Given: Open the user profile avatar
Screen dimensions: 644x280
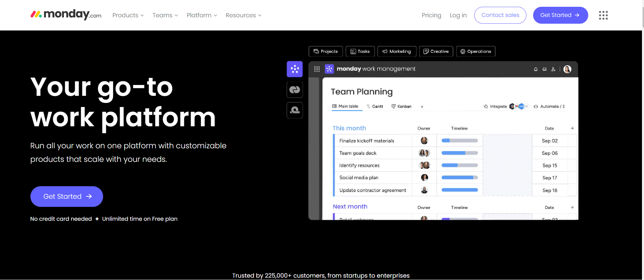Looking at the screenshot, I should [567, 69].
